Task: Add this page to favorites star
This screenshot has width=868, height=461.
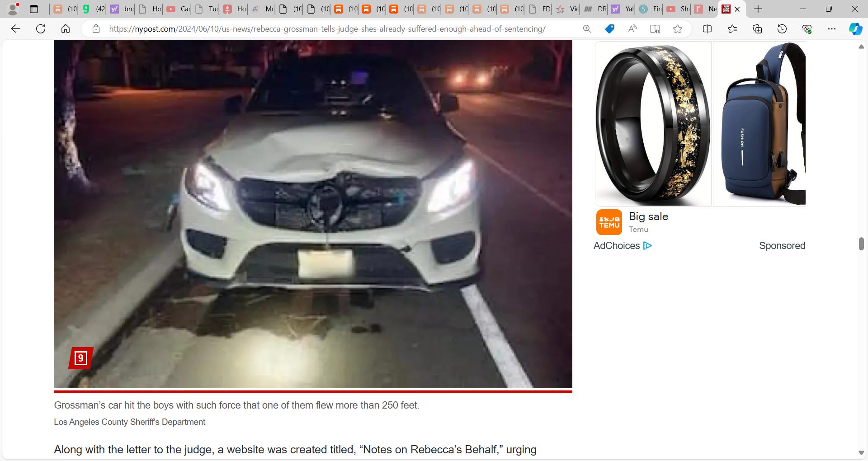Action: coord(677,29)
